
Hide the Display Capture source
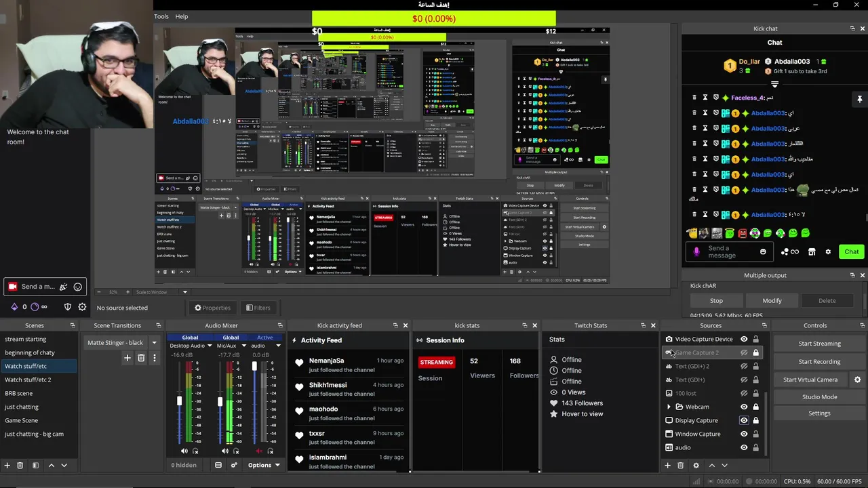(744, 420)
